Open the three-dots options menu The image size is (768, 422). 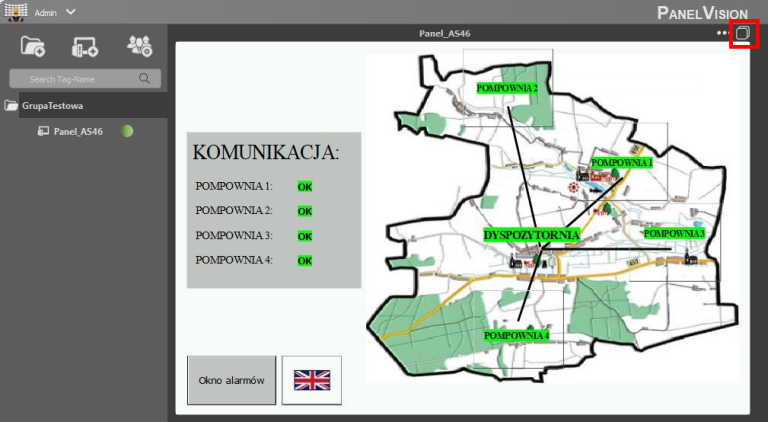pos(722,34)
